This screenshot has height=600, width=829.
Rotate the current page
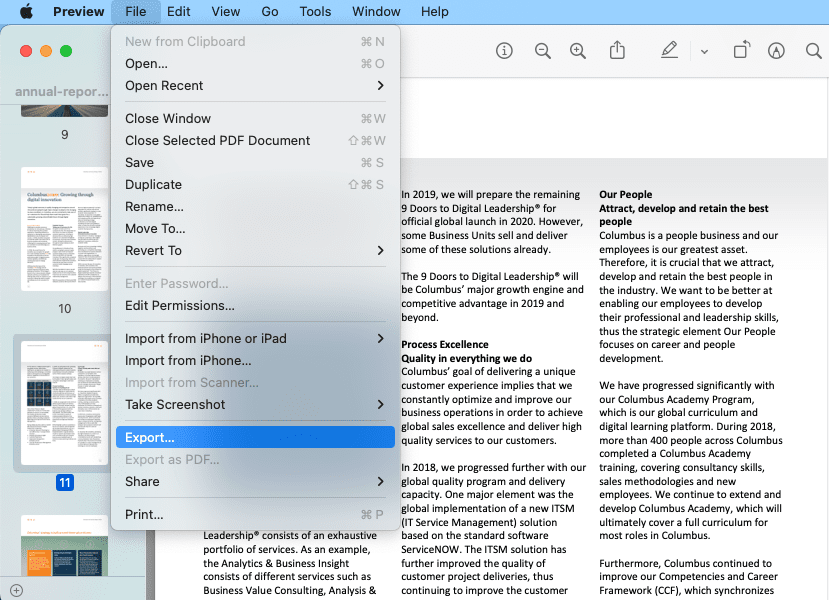[741, 50]
